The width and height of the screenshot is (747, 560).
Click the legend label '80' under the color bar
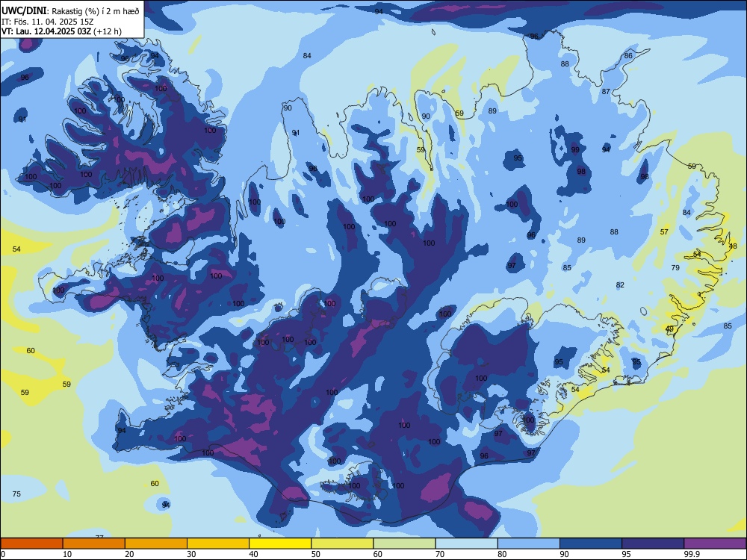[x=502, y=554]
